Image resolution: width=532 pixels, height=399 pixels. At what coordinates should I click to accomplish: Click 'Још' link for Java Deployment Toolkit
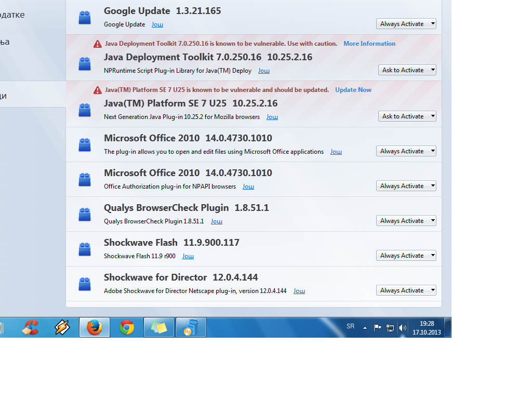[x=263, y=71]
